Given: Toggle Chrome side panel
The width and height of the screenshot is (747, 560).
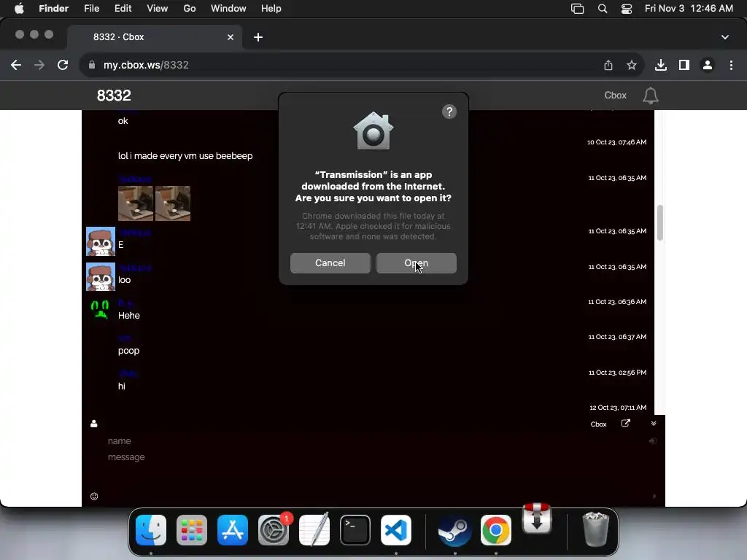Looking at the screenshot, I should [x=684, y=65].
